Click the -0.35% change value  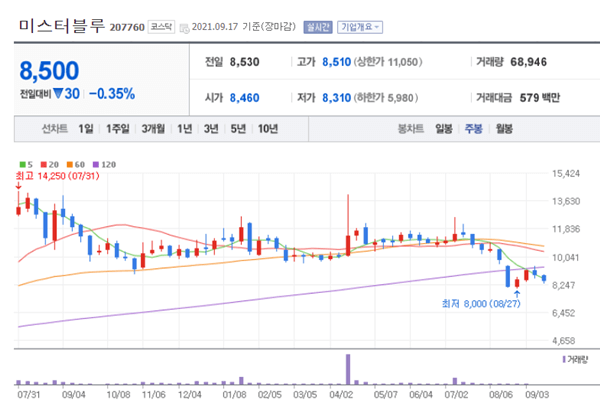(112, 94)
